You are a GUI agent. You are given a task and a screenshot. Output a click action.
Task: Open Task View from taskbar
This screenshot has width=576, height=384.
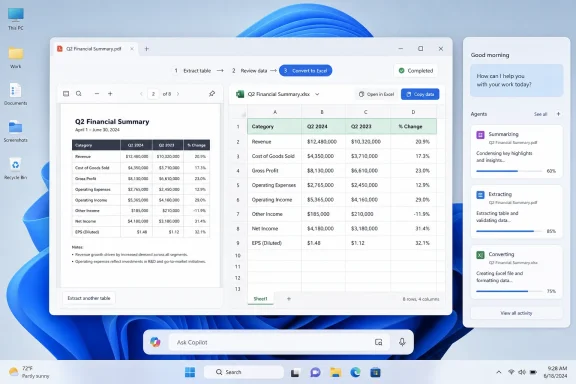(x=295, y=373)
